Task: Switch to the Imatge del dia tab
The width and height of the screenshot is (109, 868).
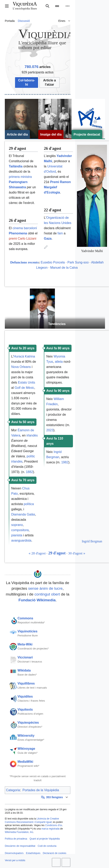Action: 51,135
